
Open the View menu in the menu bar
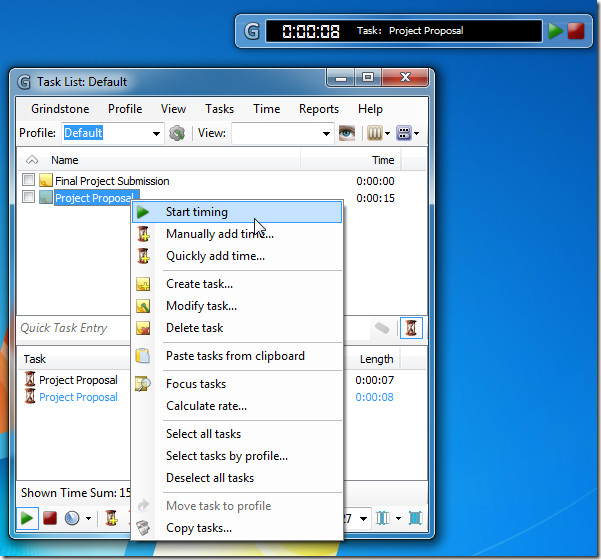coord(173,109)
